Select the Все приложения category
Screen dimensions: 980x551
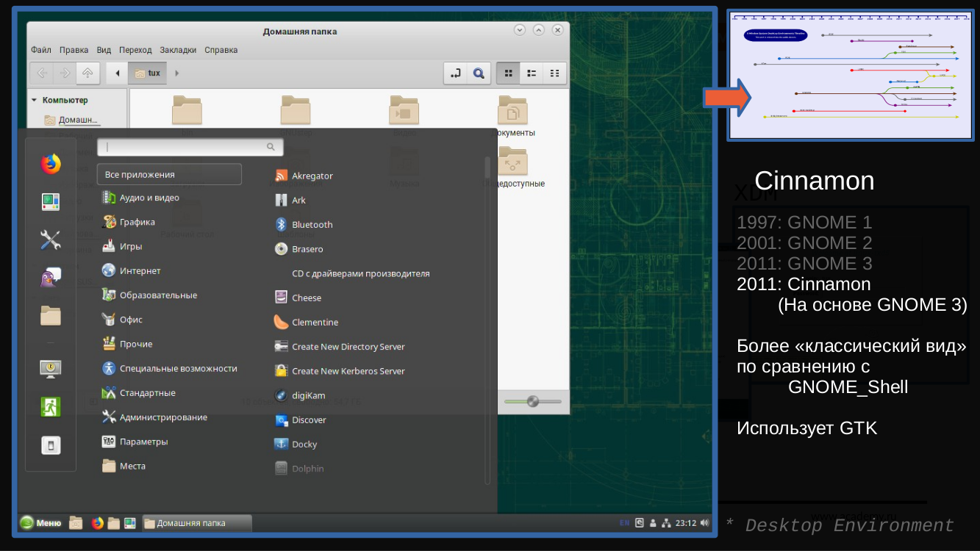pyautogui.click(x=169, y=174)
